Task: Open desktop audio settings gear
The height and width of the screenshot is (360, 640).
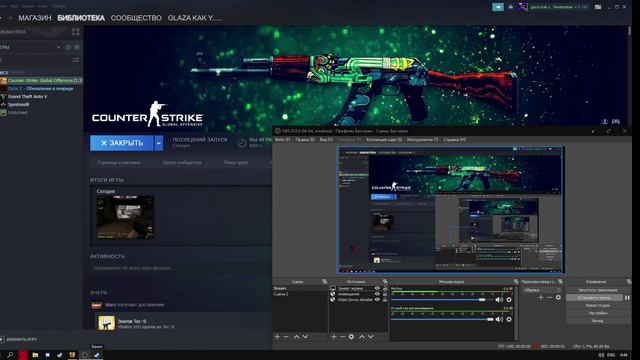Action: pos(509,319)
